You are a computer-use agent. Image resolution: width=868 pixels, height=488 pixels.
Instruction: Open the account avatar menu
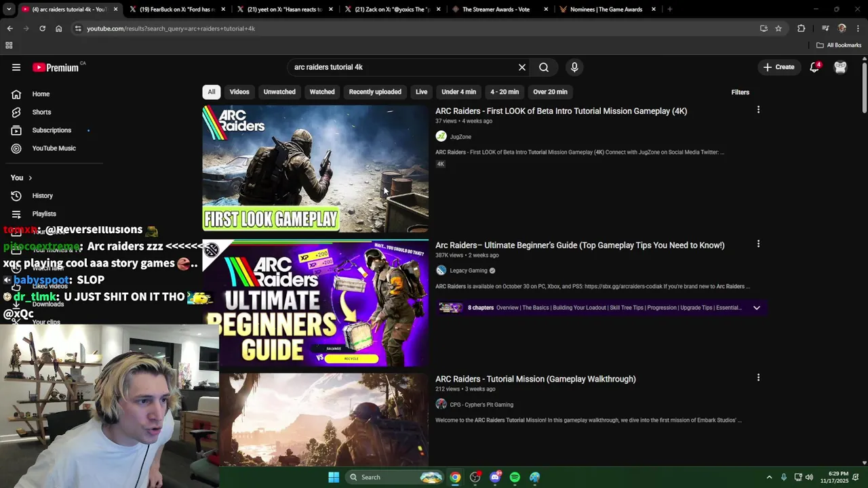pyautogui.click(x=840, y=67)
